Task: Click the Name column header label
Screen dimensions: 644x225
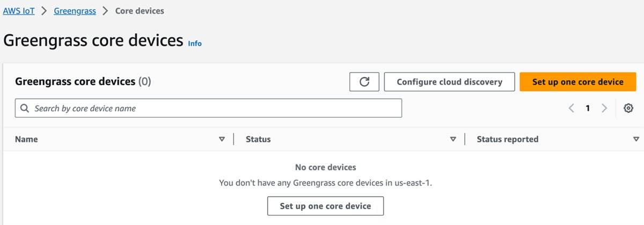Action: pos(26,139)
